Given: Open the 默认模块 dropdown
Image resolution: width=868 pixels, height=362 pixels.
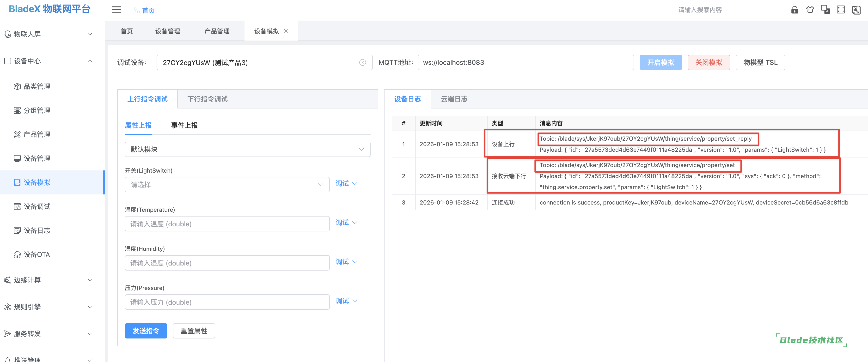Looking at the screenshot, I should click(247, 150).
